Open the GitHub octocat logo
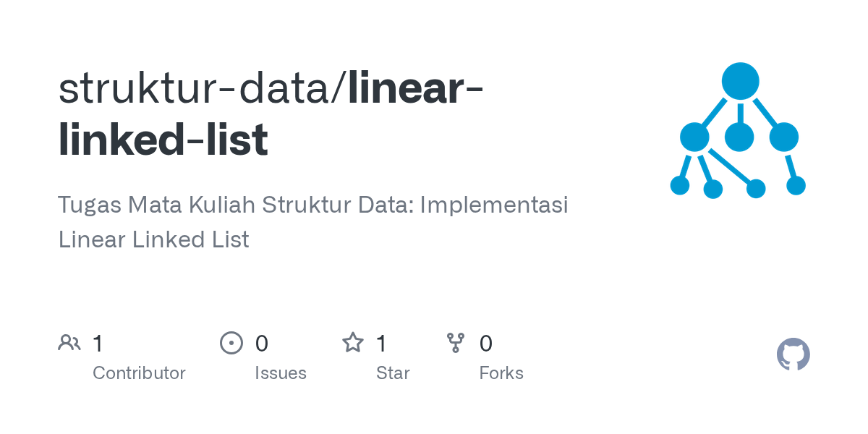This screenshot has height=434, width=868. click(x=793, y=354)
